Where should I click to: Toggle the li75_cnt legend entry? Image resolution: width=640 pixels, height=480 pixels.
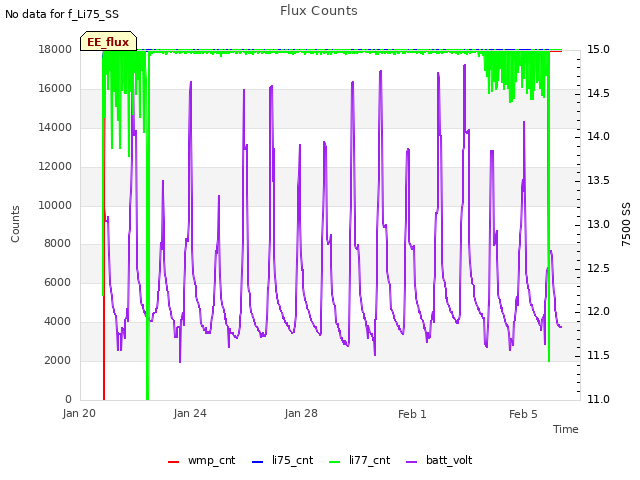282,460
